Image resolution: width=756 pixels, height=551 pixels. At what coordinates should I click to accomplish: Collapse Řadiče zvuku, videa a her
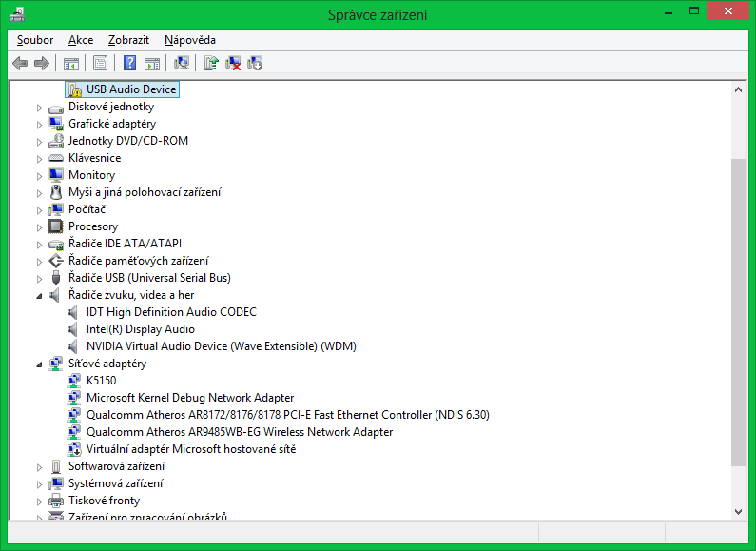(x=40, y=296)
